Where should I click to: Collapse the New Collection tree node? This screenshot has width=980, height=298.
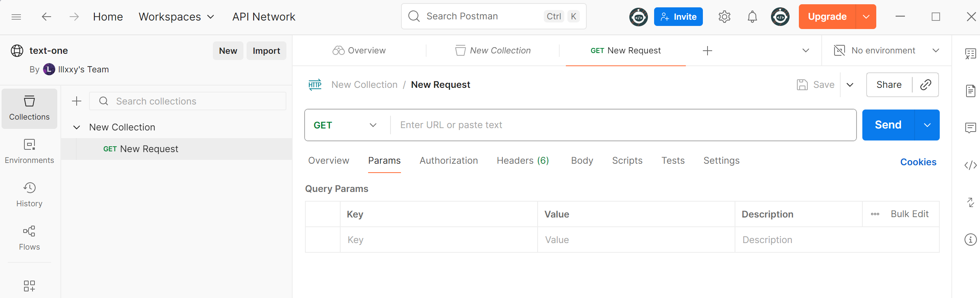point(77,127)
